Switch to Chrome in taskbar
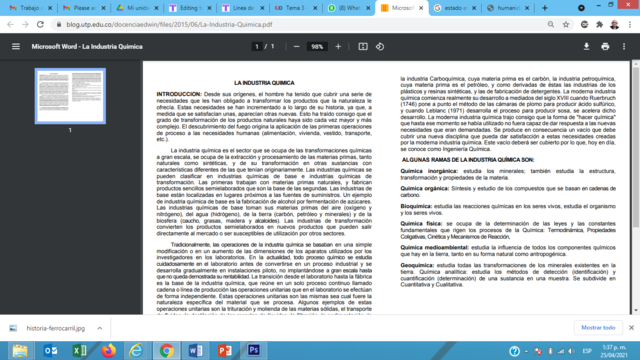The image size is (640, 360). tap(166, 351)
